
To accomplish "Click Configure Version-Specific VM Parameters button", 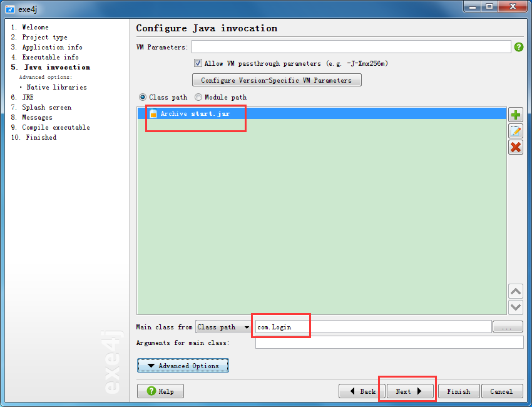I will click(277, 80).
